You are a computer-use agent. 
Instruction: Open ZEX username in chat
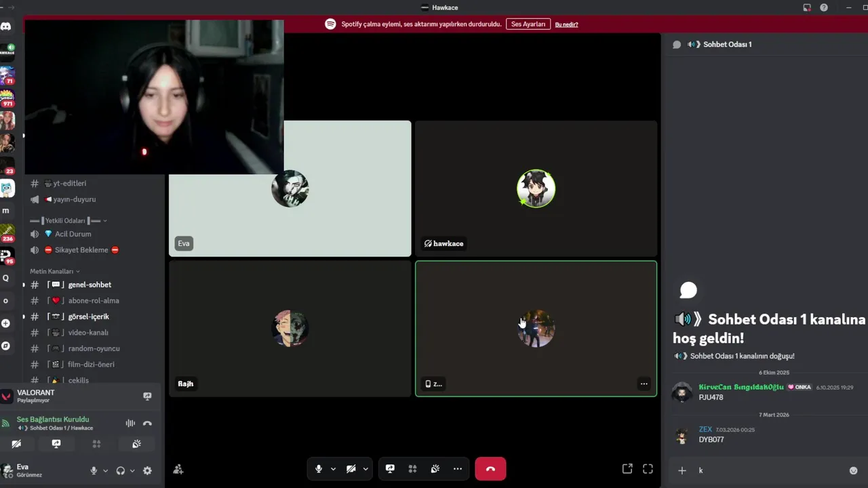705,429
